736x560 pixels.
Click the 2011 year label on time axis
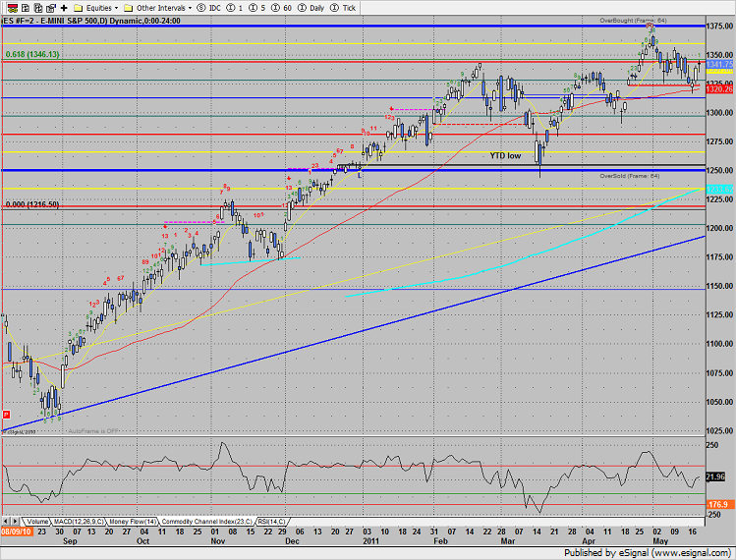pyautogui.click(x=370, y=540)
